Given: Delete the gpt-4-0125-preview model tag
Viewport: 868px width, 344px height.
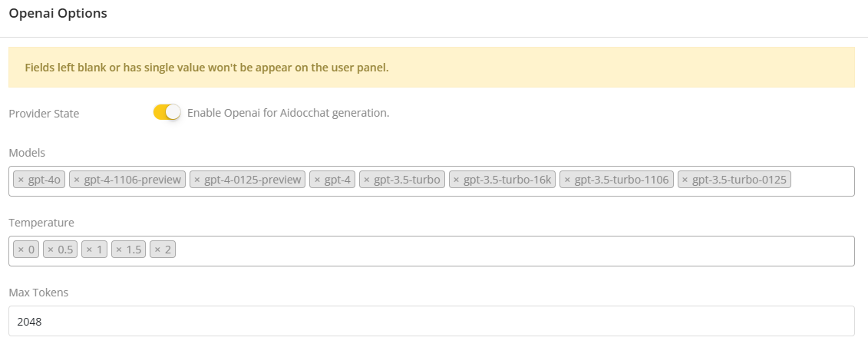Looking at the screenshot, I should pos(197,180).
